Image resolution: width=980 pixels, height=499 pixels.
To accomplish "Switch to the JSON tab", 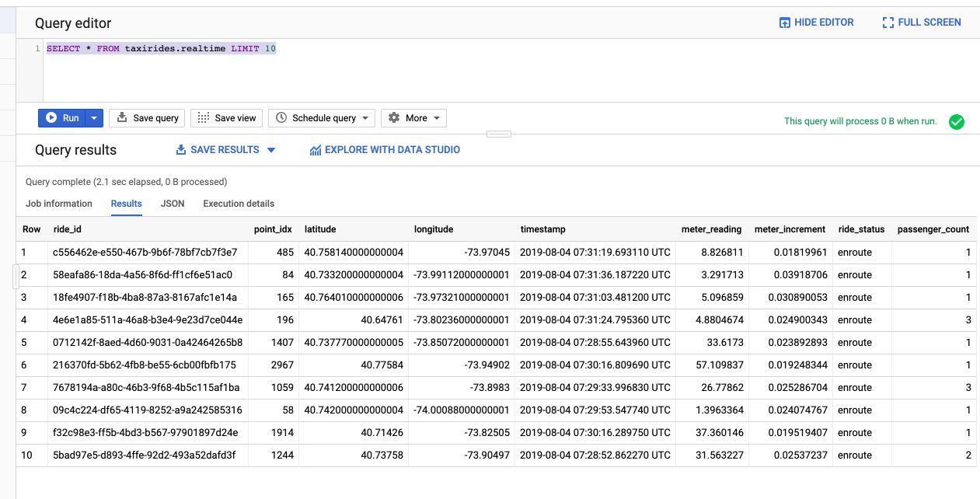I will pyautogui.click(x=173, y=204).
